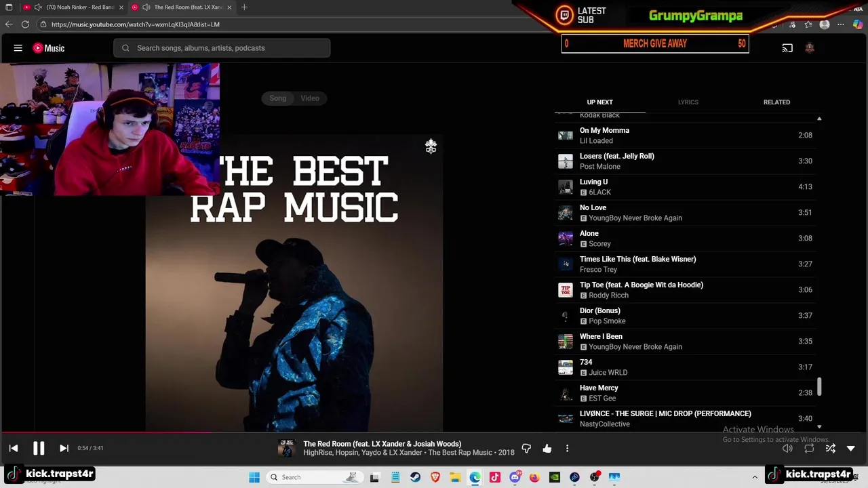Like The Red Room with thumbs up

(547, 448)
